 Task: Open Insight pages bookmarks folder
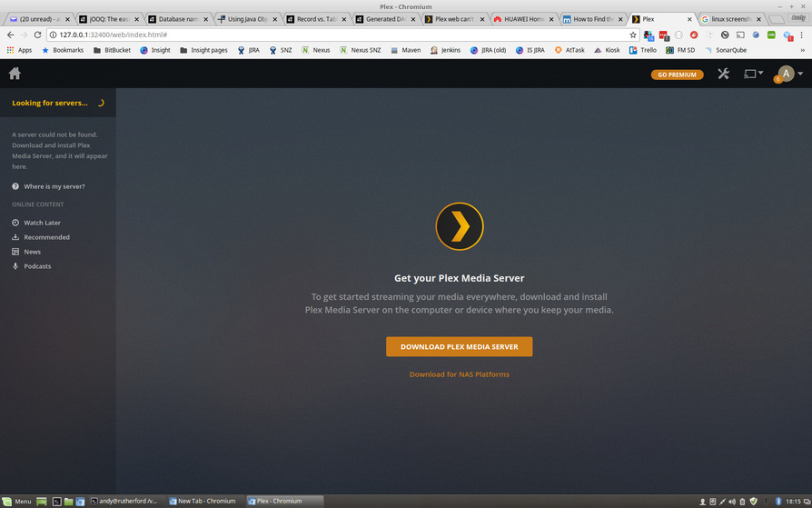[203, 50]
